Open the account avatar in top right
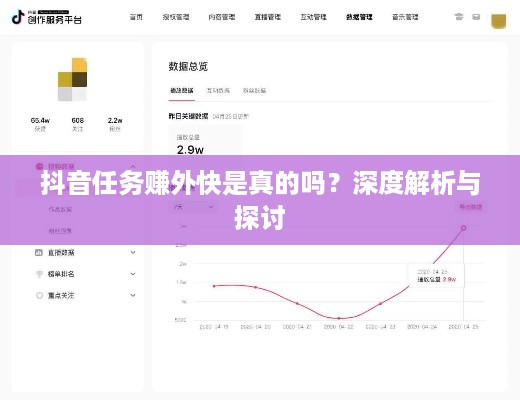The image size is (520, 400). [499, 21]
